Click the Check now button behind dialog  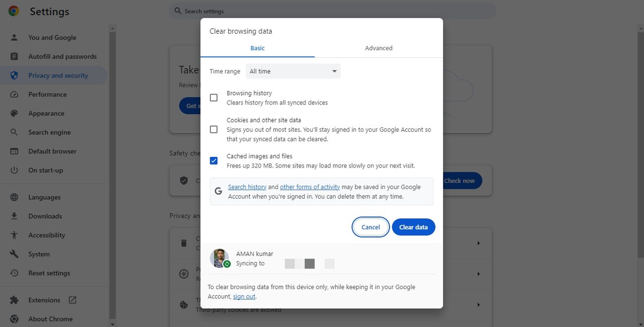[x=463, y=181]
